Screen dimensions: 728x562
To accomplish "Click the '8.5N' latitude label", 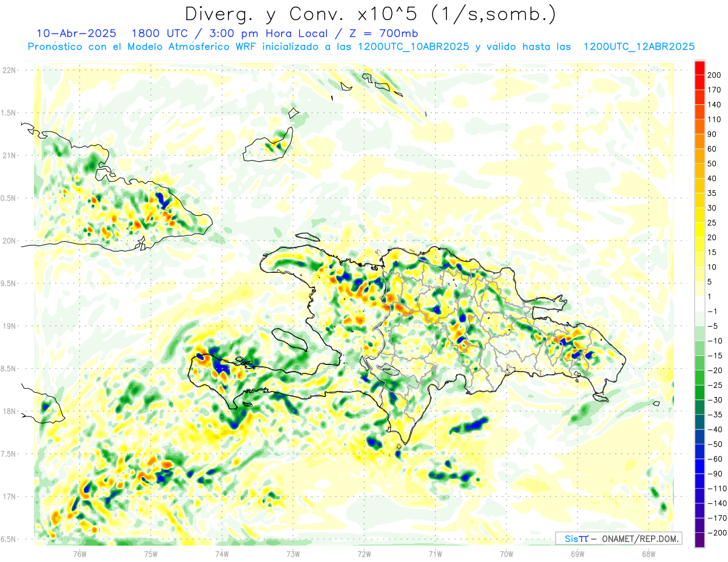I will coord(9,369).
